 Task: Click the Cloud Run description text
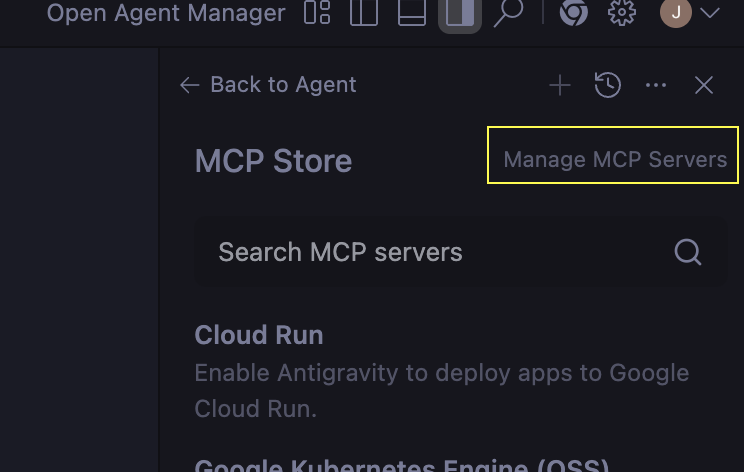[442, 391]
